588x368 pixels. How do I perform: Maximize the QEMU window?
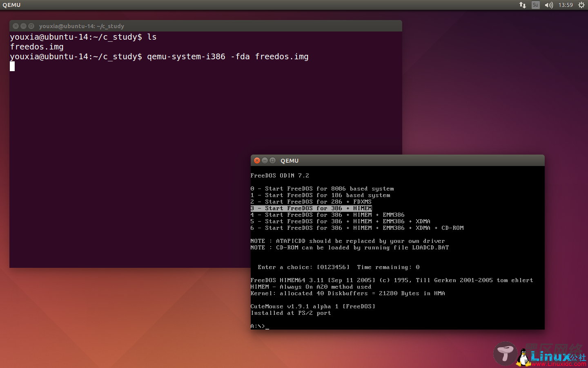(x=272, y=160)
